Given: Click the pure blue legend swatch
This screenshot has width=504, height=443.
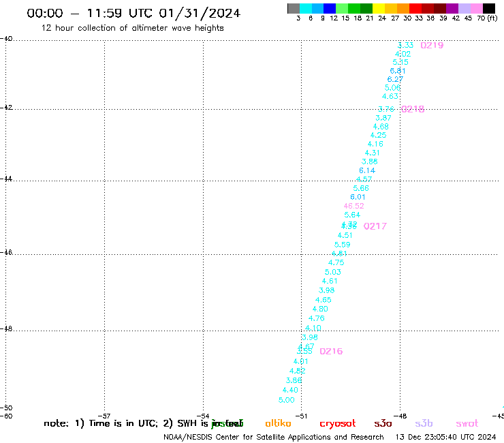Looking at the screenshot, I should pos(330,8).
